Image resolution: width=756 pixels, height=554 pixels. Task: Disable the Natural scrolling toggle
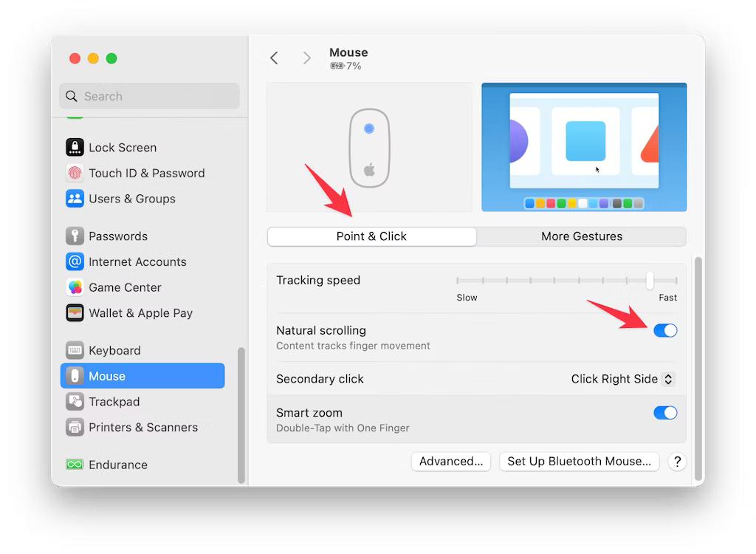(664, 331)
